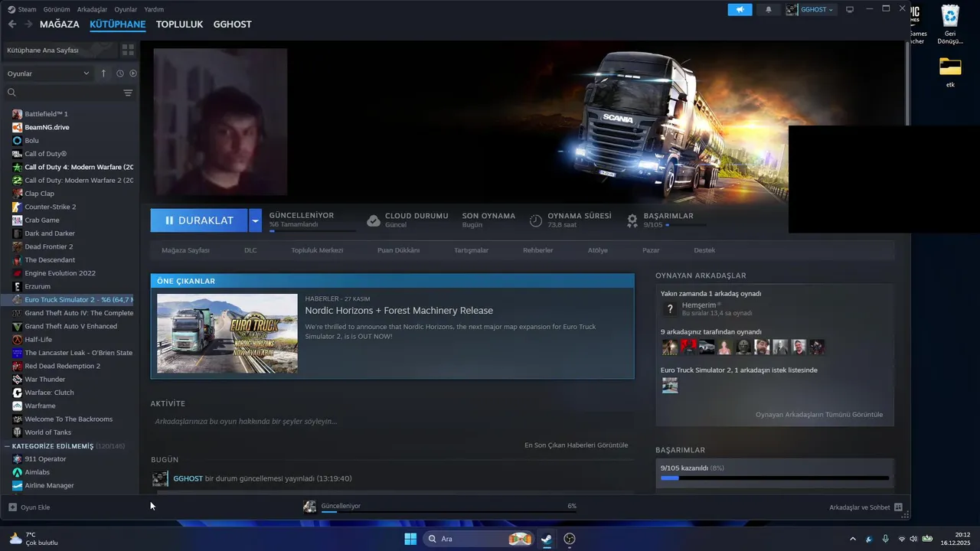Screen dimensions: 980x551
Task: Open the wishlist friend avatar thumbnail
Action: point(670,386)
